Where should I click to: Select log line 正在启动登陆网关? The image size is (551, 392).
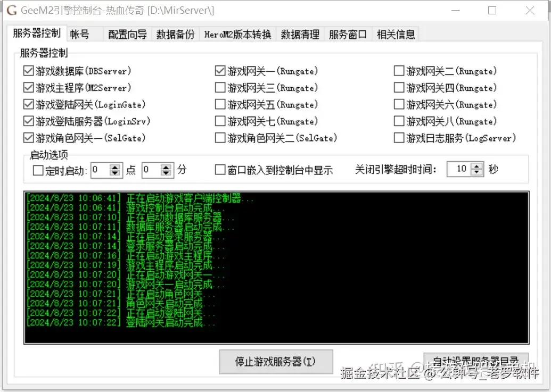tap(121, 312)
